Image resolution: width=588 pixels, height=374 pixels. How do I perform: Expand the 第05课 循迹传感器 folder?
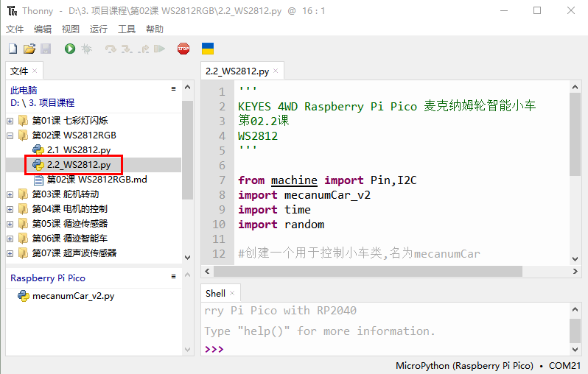10,224
